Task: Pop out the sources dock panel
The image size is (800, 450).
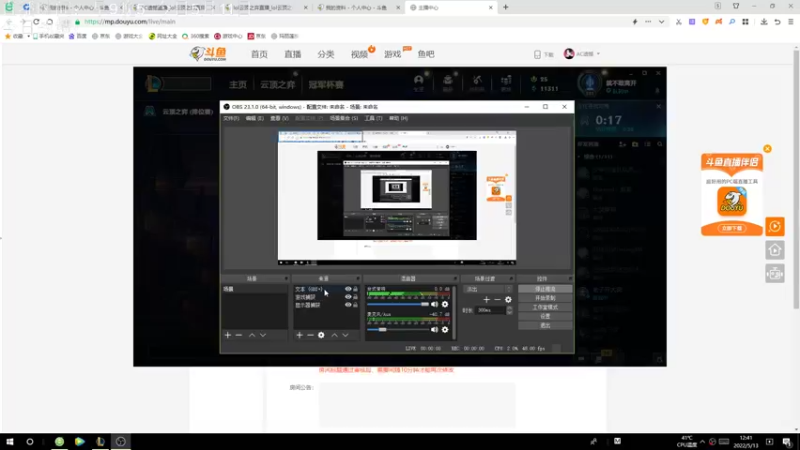Action: [x=358, y=279]
